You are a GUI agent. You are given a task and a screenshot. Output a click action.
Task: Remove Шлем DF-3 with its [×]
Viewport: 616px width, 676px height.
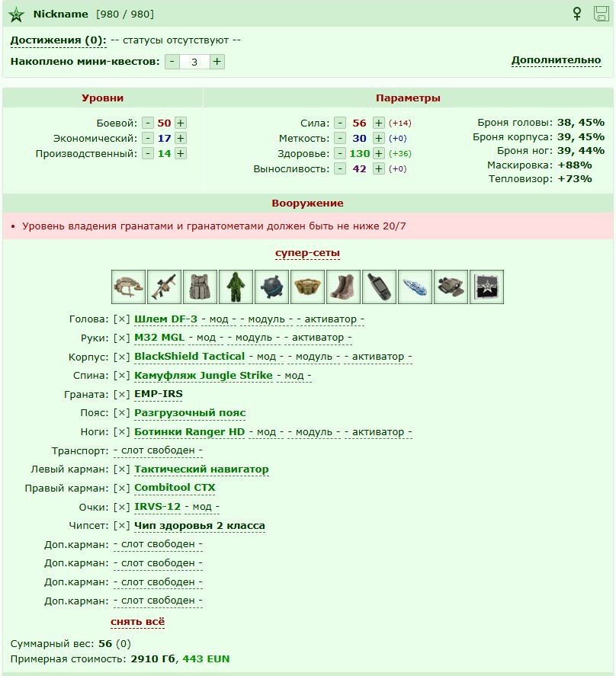point(122,319)
